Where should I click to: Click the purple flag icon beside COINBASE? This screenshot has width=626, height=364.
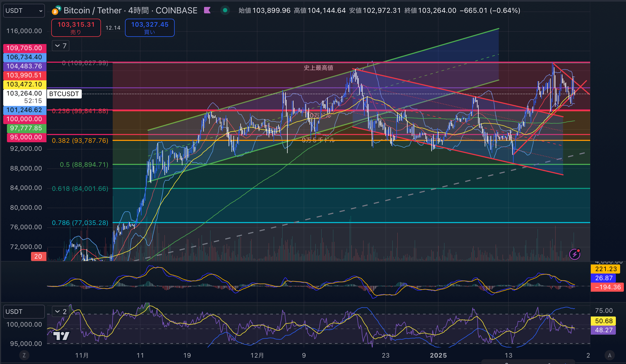coord(207,10)
